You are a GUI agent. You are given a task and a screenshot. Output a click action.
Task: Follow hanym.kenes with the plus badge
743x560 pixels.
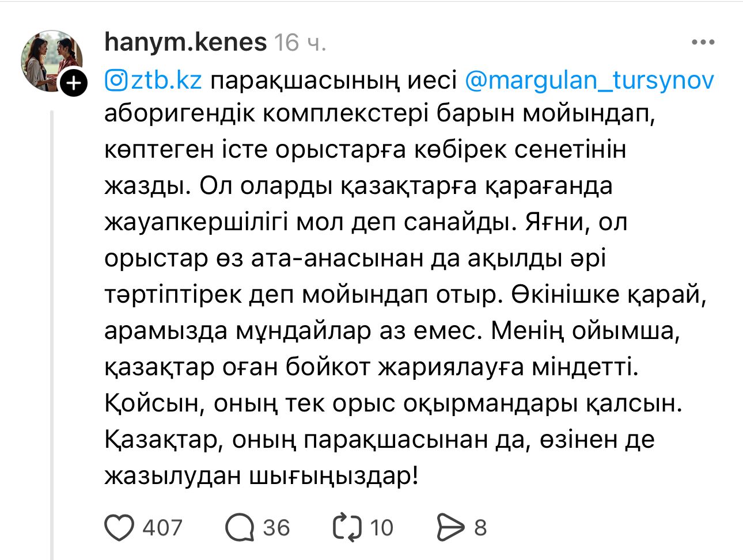tap(74, 83)
